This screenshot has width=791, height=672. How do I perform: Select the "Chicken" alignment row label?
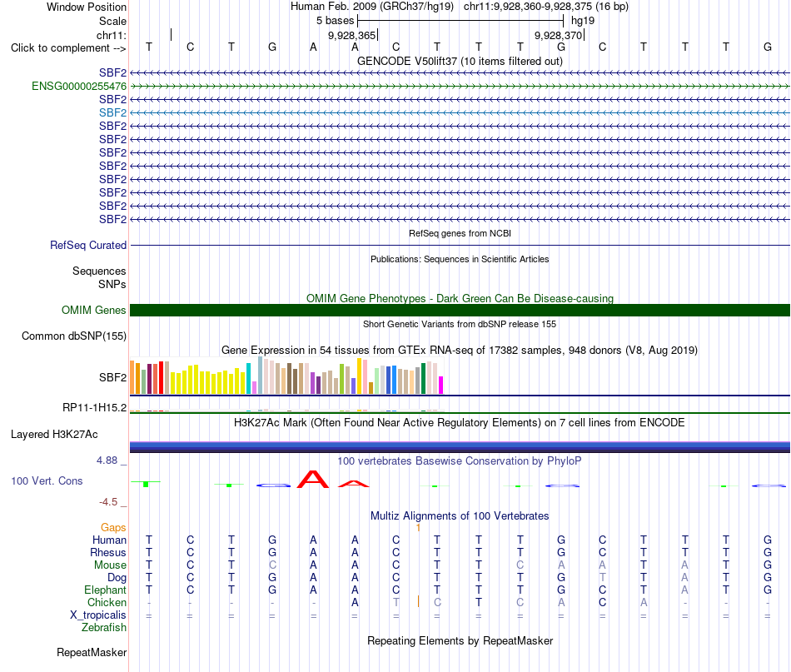coord(107,602)
